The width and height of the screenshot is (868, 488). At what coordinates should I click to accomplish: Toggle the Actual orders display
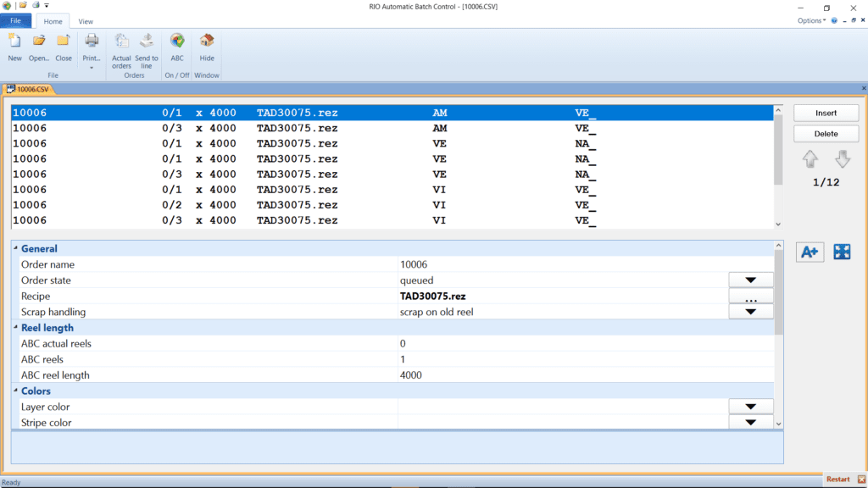click(121, 48)
